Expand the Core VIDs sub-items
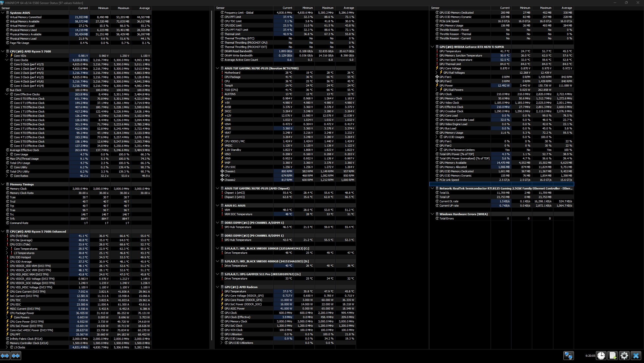 point(7,56)
